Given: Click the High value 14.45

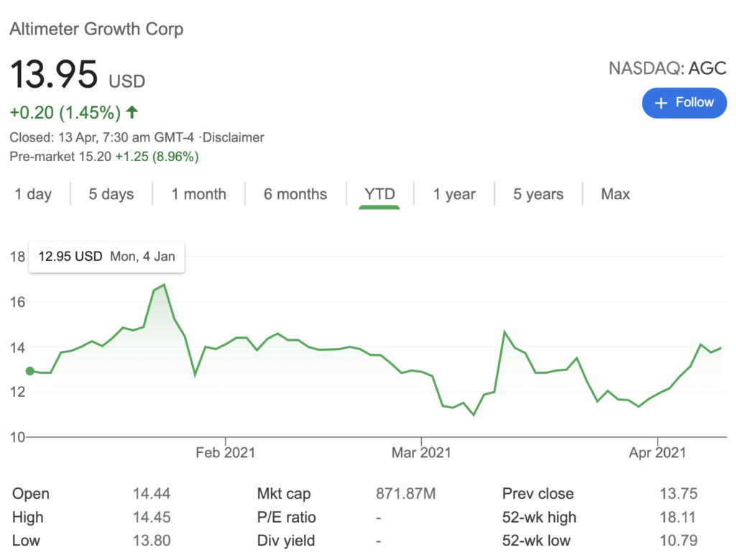Looking at the screenshot, I should coord(152,517).
